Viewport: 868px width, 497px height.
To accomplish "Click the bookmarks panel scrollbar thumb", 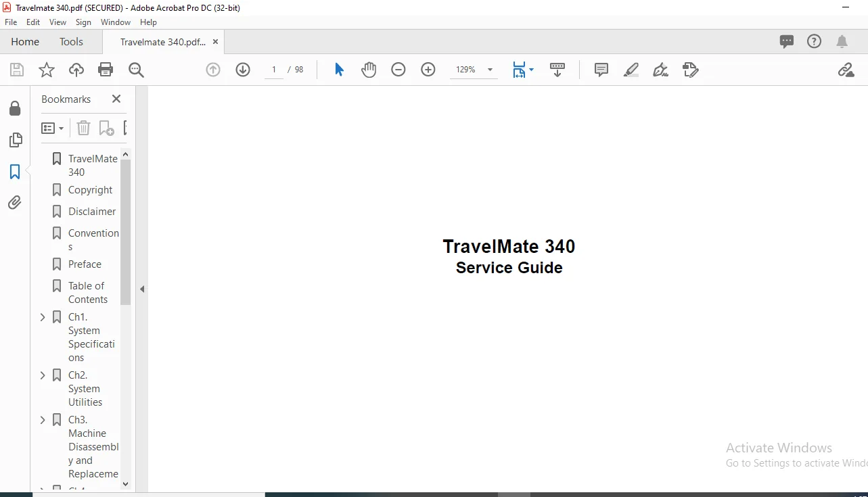I will (x=125, y=233).
